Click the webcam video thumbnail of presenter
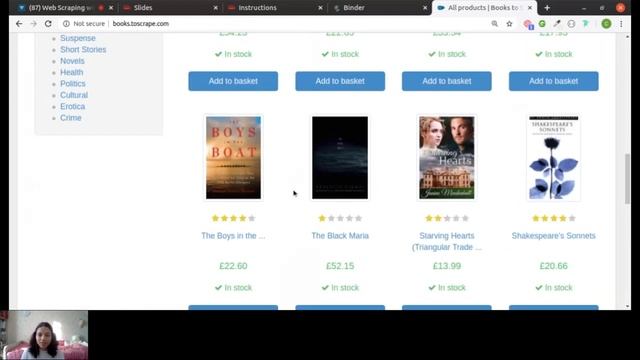This screenshot has width=640, height=360. click(44, 335)
